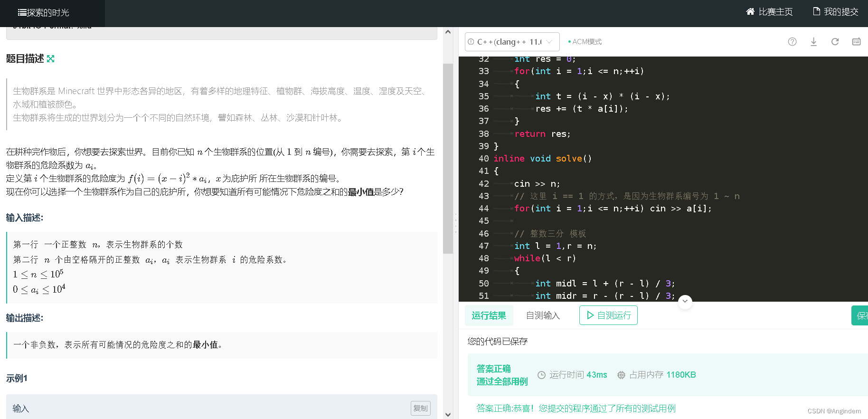Expand the 题目描述 fullscreen icon
The image size is (868, 419).
tap(51, 58)
